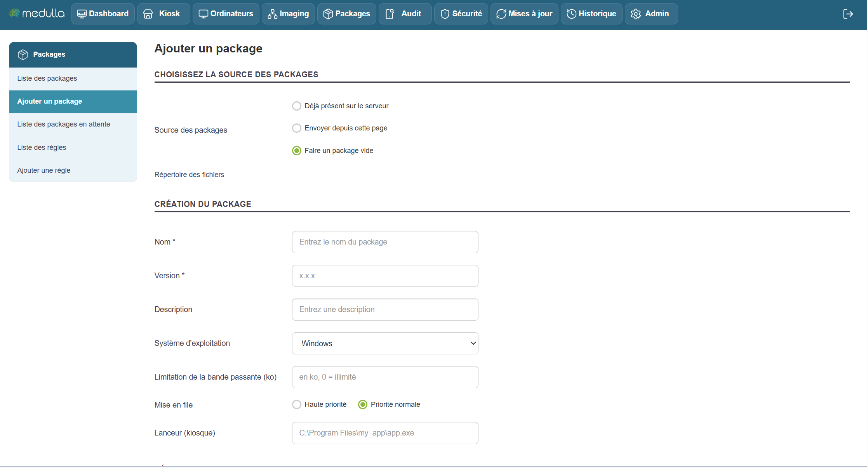
Task: Select Envoyer depuis cette page option
Action: [x=297, y=128]
